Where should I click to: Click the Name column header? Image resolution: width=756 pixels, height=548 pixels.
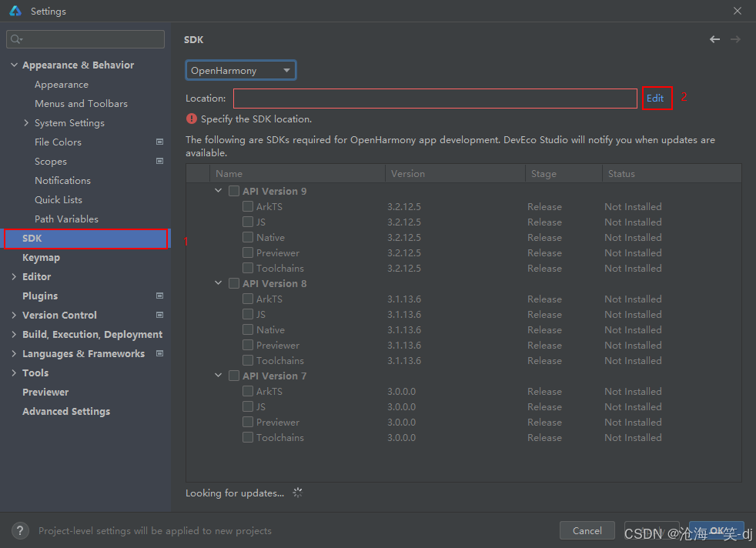298,173
